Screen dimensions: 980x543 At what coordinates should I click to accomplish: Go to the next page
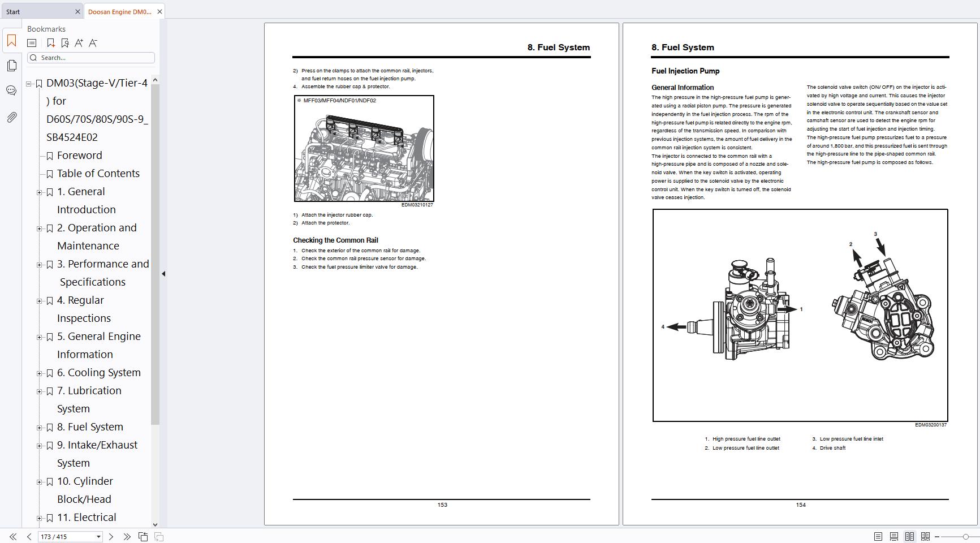pos(111,537)
